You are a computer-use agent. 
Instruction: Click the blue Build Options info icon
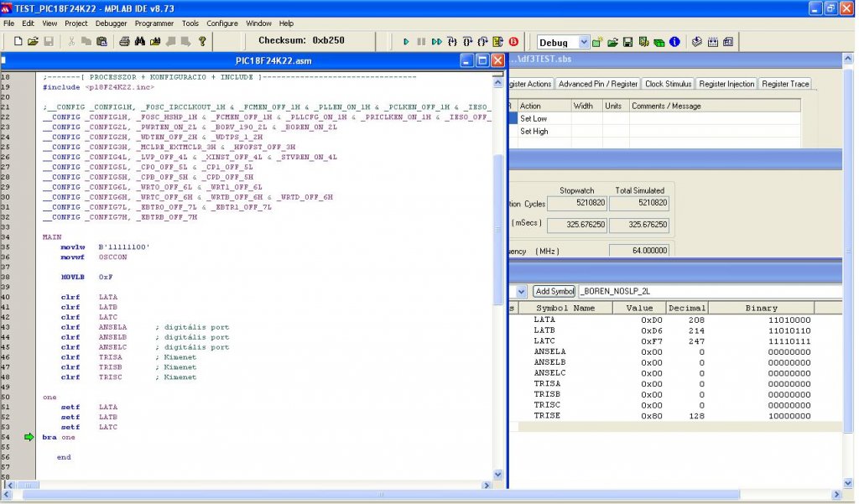pyautogui.click(x=674, y=42)
